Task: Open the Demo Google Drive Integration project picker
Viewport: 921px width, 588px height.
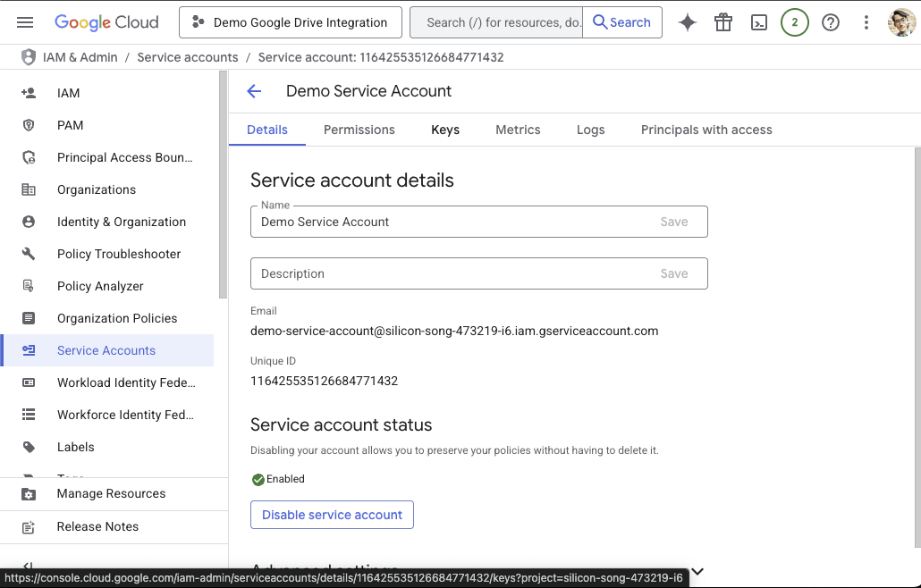Action: click(291, 22)
